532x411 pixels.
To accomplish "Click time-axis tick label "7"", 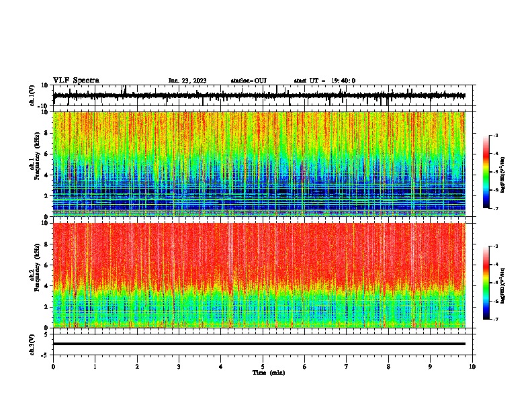I will (x=347, y=367).
